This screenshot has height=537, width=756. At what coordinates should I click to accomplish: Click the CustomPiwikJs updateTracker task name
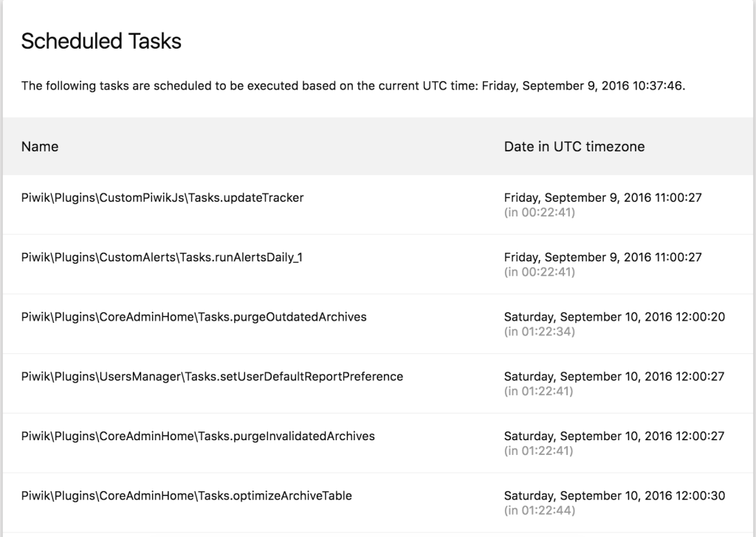click(162, 198)
